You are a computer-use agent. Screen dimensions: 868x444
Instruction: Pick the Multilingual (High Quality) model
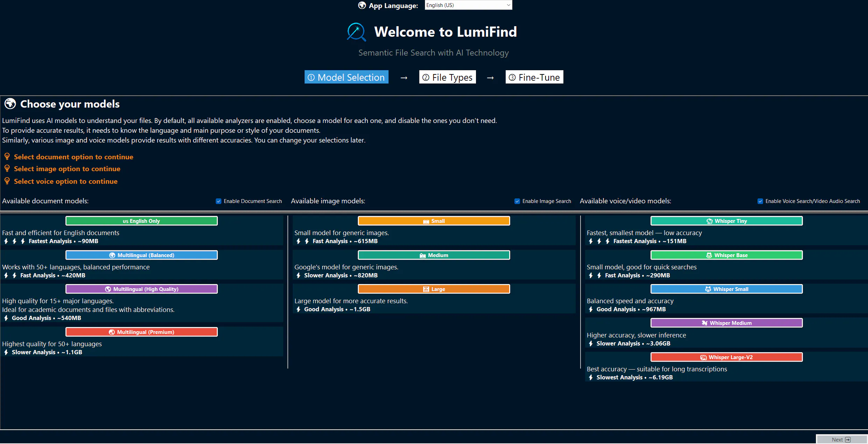pos(141,289)
